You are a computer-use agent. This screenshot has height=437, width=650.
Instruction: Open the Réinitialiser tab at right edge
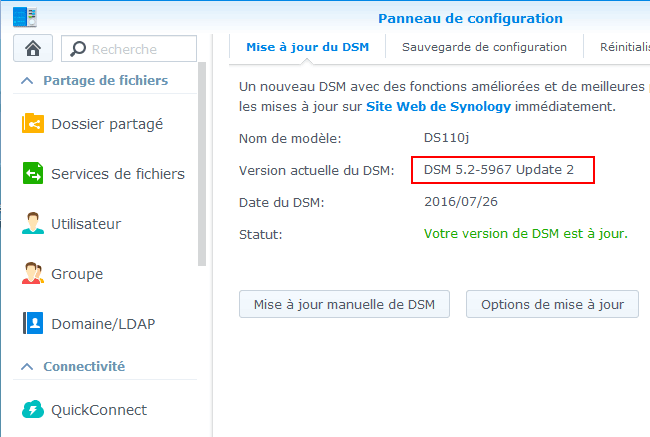[624, 47]
